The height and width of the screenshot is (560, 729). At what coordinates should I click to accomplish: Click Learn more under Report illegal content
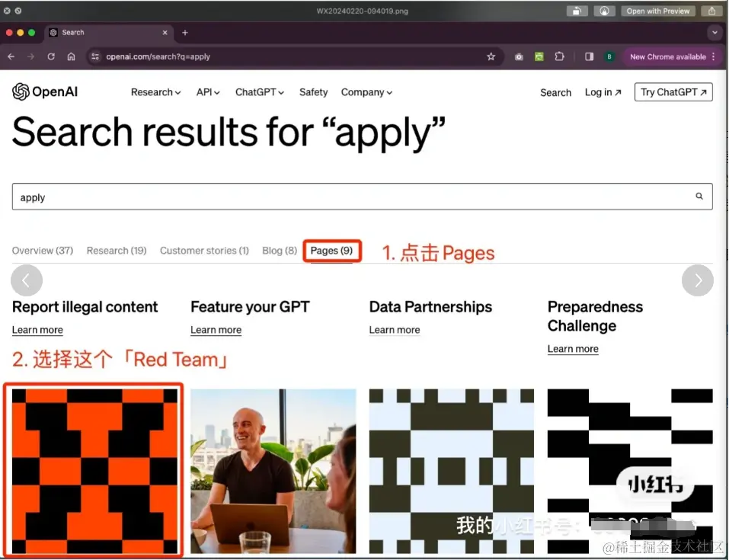tap(37, 330)
